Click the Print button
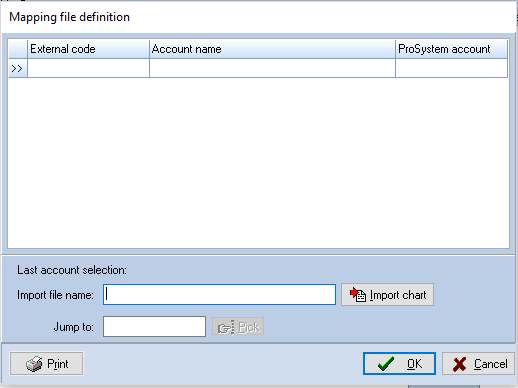This screenshot has height=388, width=518. pos(46,364)
